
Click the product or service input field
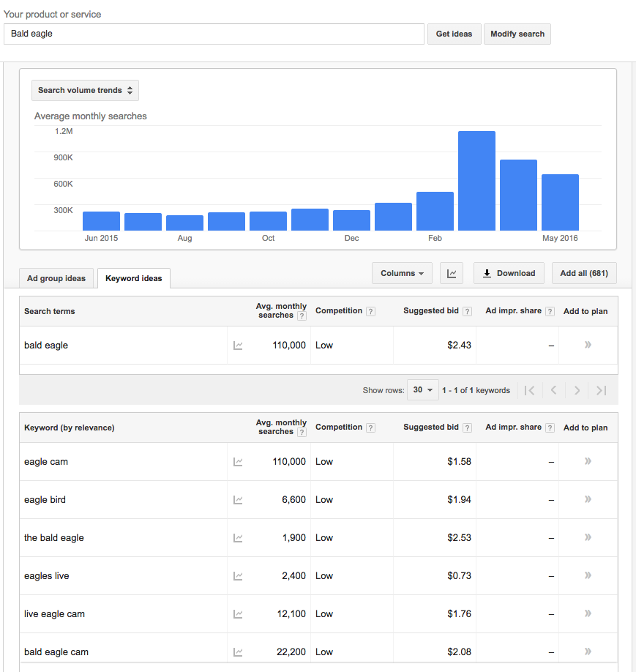point(214,34)
